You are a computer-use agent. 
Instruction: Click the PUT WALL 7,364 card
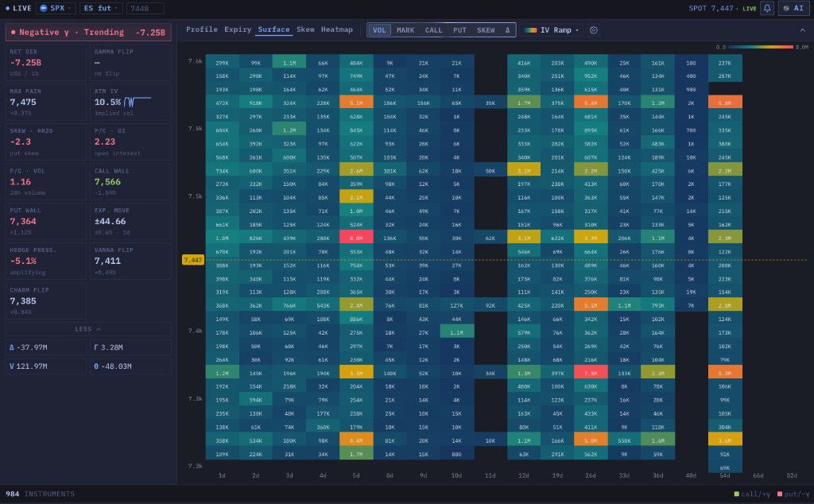point(46,221)
